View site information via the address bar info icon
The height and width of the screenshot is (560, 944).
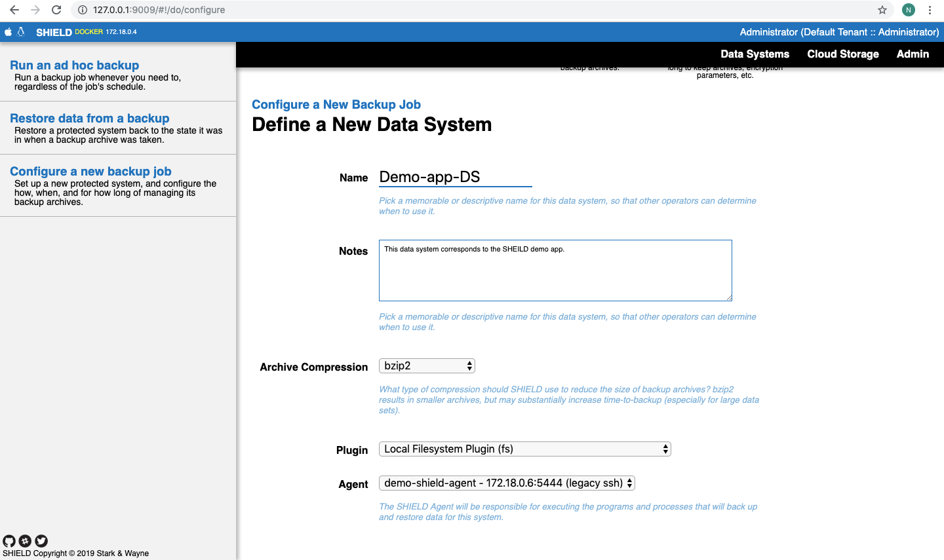[x=83, y=10]
